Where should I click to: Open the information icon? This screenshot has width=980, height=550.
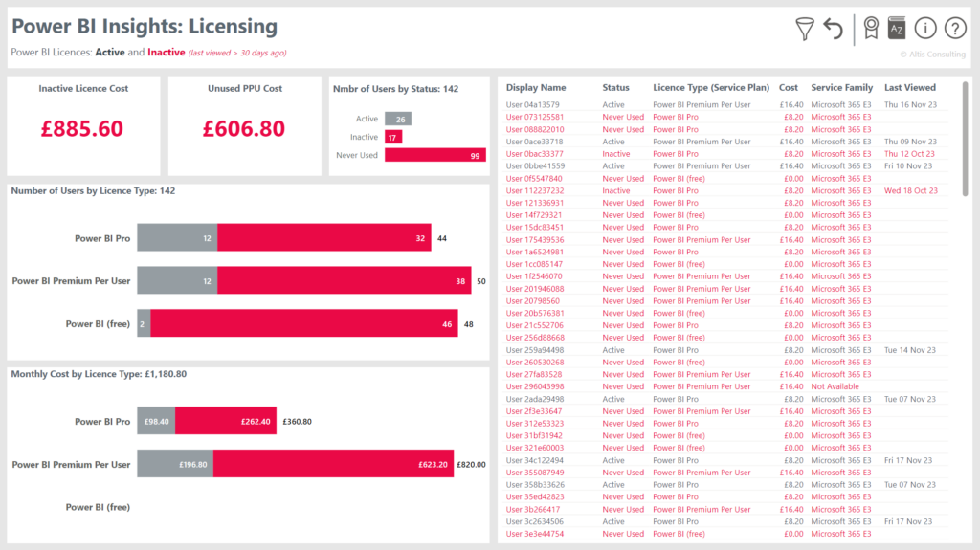(x=925, y=28)
